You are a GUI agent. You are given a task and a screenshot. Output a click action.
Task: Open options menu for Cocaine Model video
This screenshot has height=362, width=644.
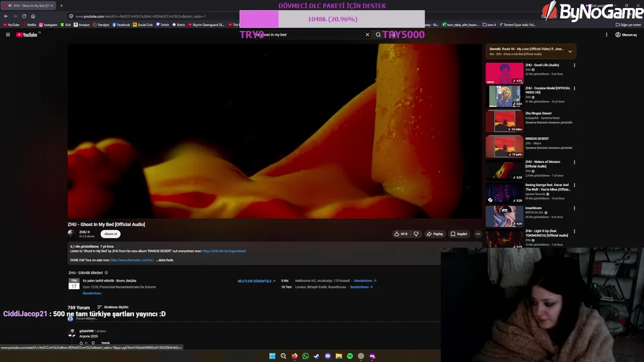[574, 88]
